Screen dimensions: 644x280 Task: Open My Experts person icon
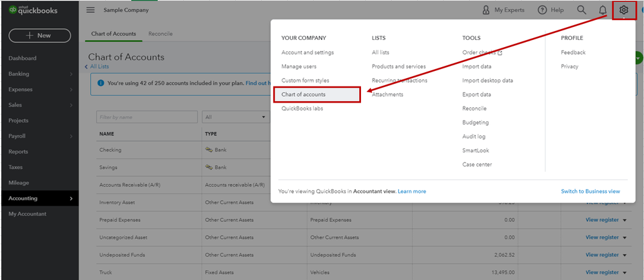point(486,10)
